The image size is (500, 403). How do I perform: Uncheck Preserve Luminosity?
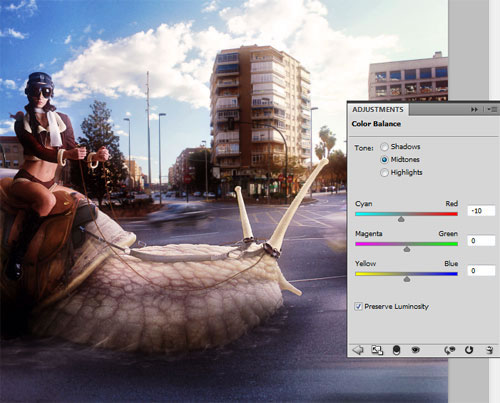tap(358, 306)
